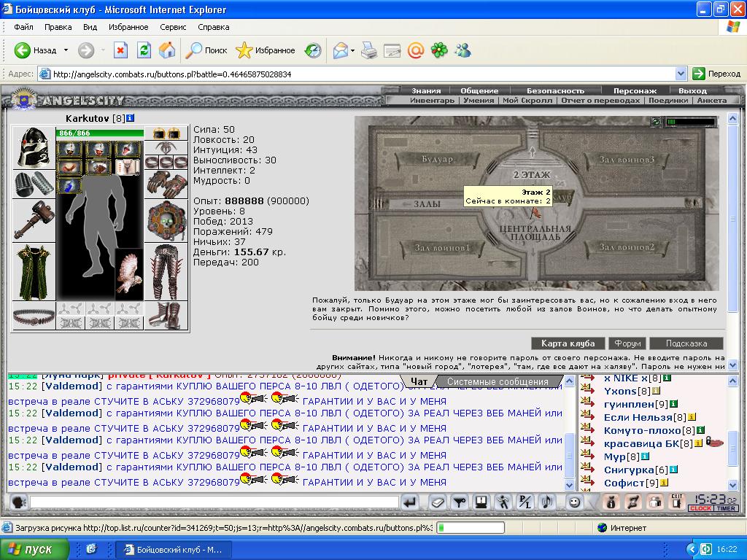Click the IE Favorites star icon

[244, 50]
